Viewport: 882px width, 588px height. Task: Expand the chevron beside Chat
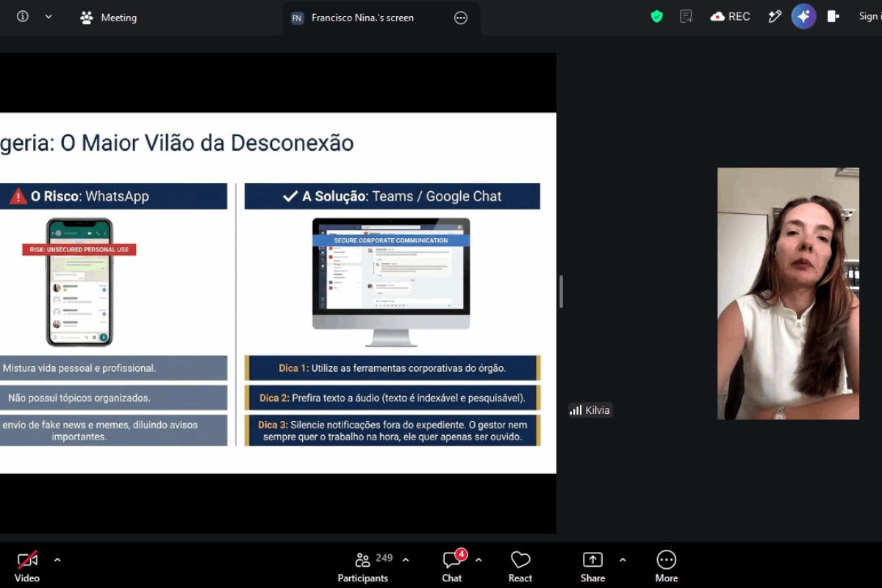point(478,560)
